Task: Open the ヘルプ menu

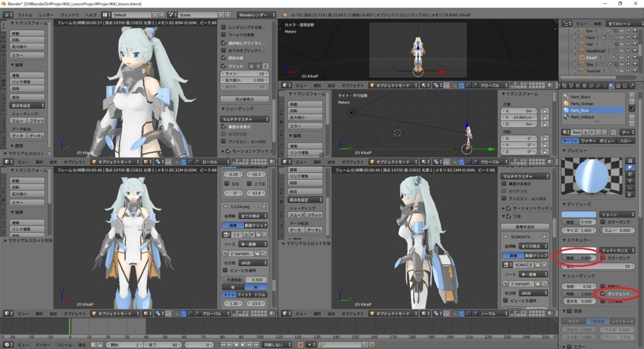Action: click(91, 15)
